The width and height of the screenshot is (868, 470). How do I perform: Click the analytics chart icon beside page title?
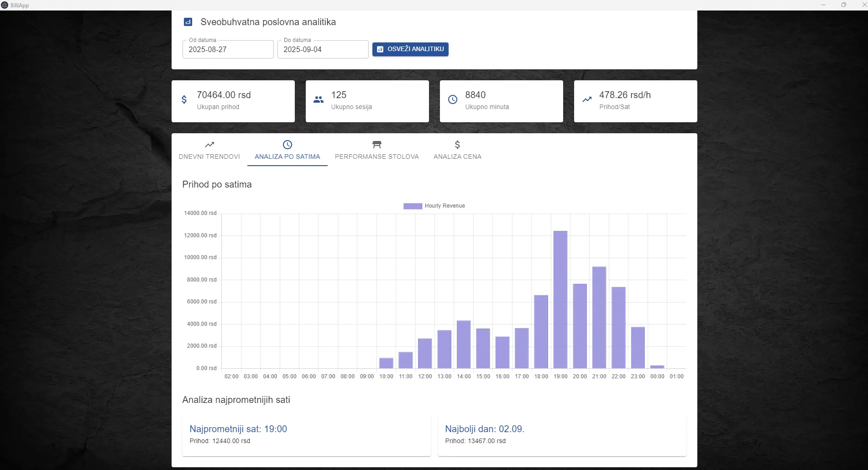188,22
